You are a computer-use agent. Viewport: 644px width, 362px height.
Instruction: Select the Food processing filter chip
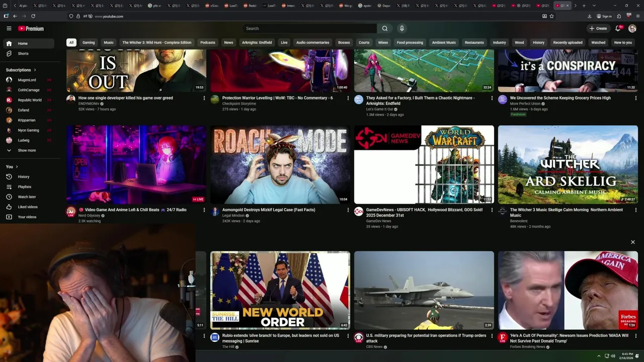click(x=410, y=43)
